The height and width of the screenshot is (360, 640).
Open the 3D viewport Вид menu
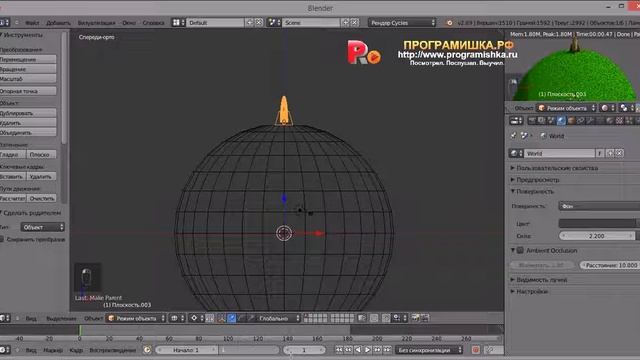point(31,318)
